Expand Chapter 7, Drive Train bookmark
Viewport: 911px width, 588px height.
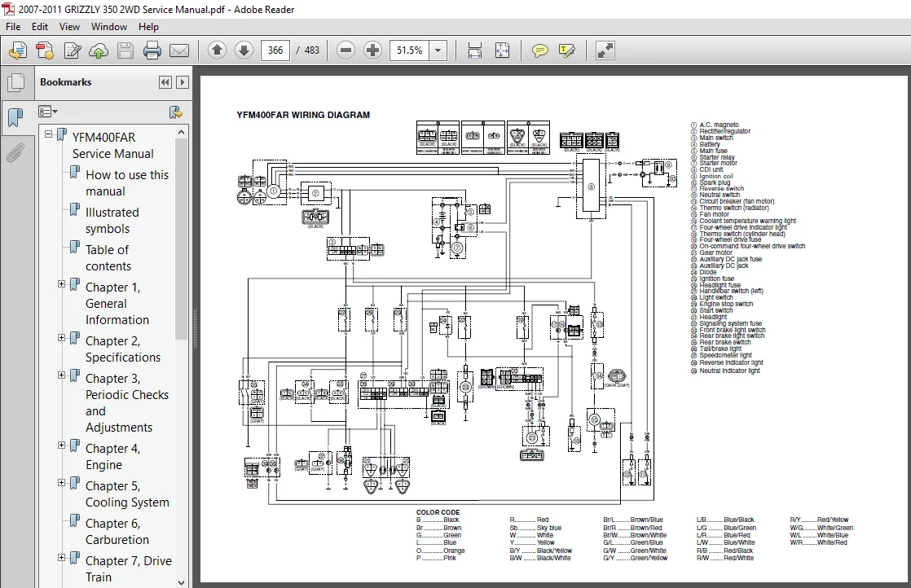pyautogui.click(x=62, y=557)
